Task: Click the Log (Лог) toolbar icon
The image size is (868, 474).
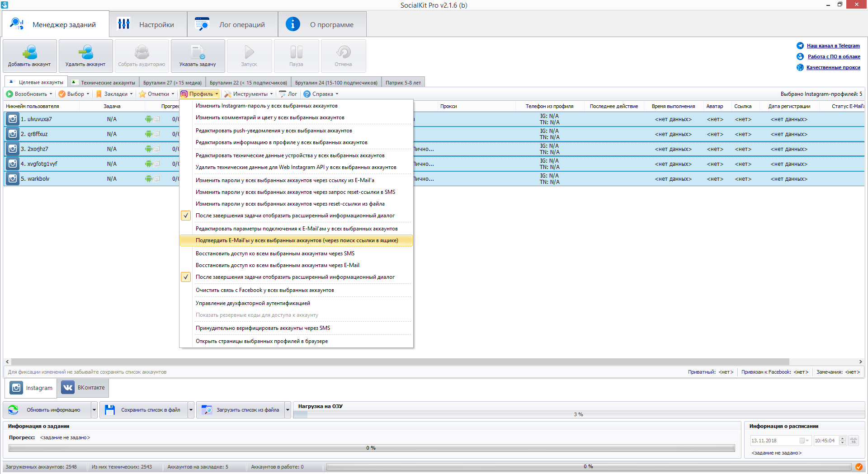Action: pyautogui.click(x=283, y=94)
